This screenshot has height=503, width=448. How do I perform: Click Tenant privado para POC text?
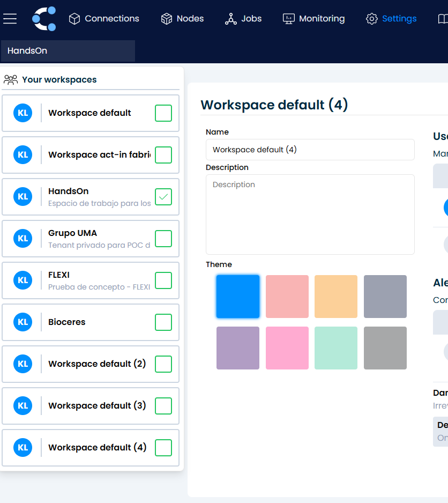(x=99, y=245)
